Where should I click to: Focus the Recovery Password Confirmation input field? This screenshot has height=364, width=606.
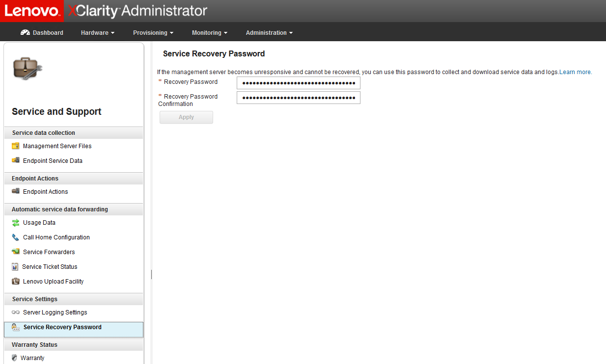click(x=299, y=98)
